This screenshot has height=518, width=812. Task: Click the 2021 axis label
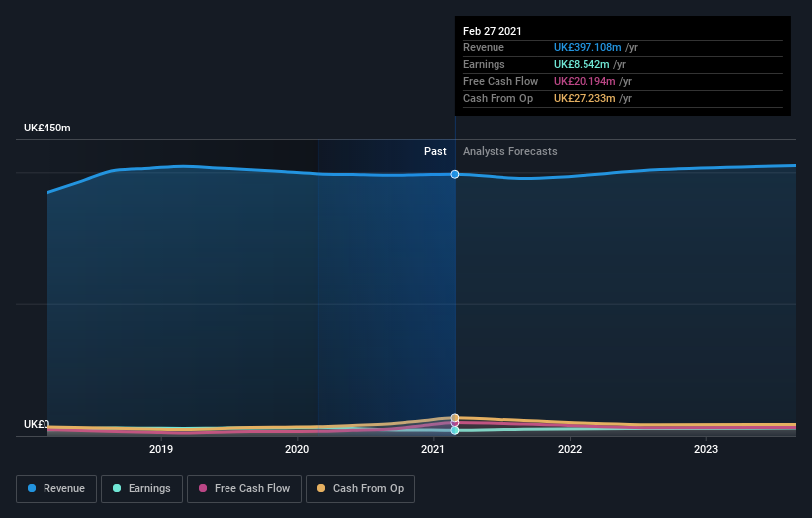tap(433, 449)
